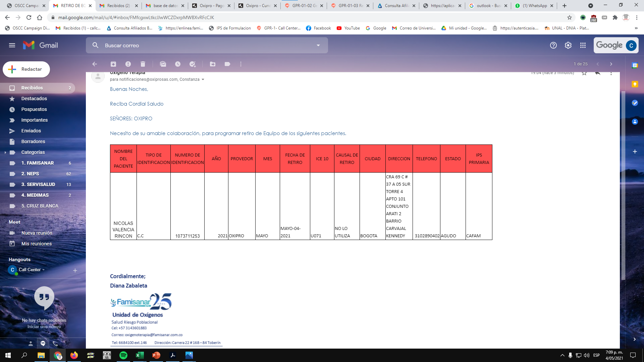Open label 1. FAMISANAR
The image size is (644, 362).
point(38,163)
